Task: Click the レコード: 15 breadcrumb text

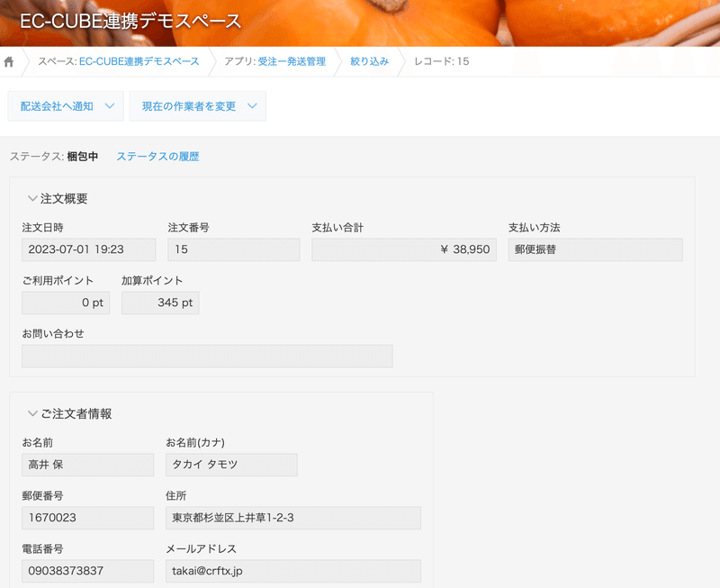Action: [x=442, y=61]
